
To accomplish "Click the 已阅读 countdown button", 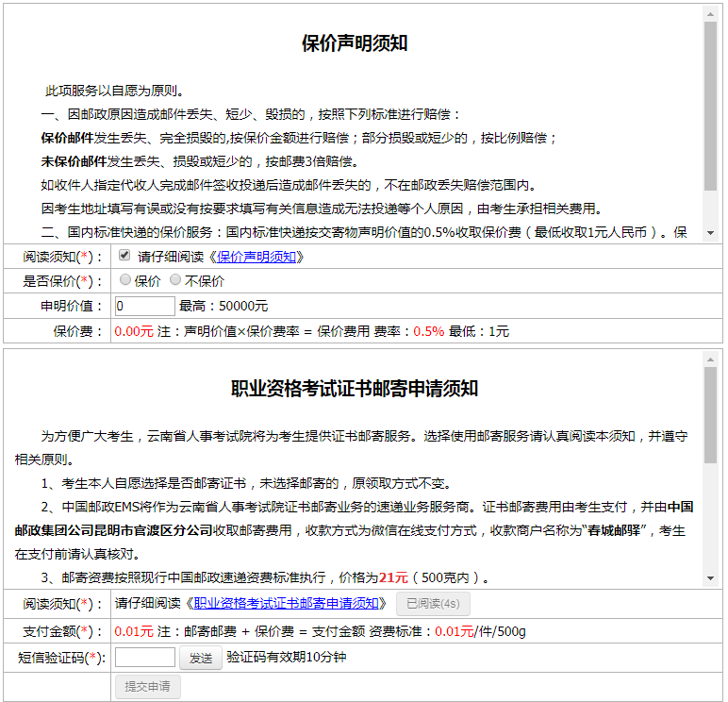I will pyautogui.click(x=433, y=603).
